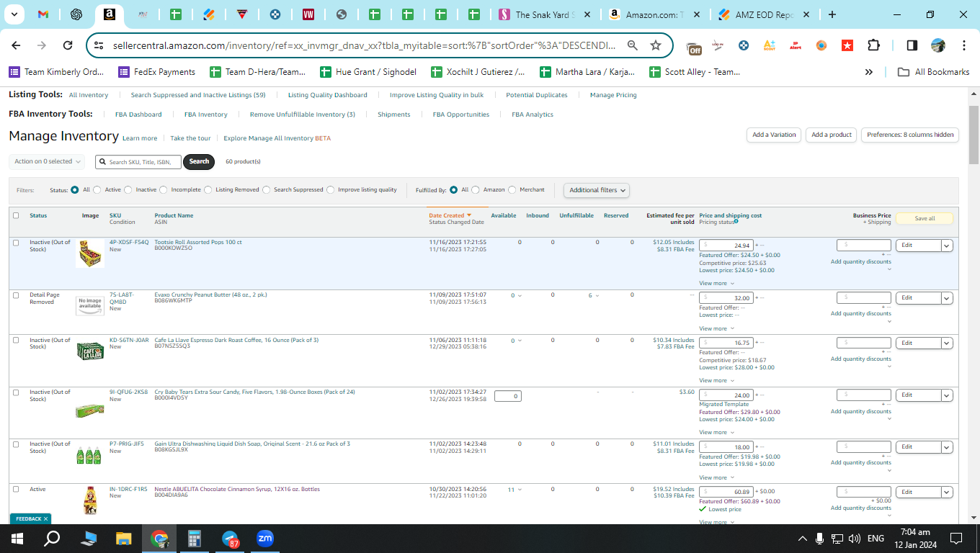Select the Incomplete status filter

pyautogui.click(x=164, y=190)
